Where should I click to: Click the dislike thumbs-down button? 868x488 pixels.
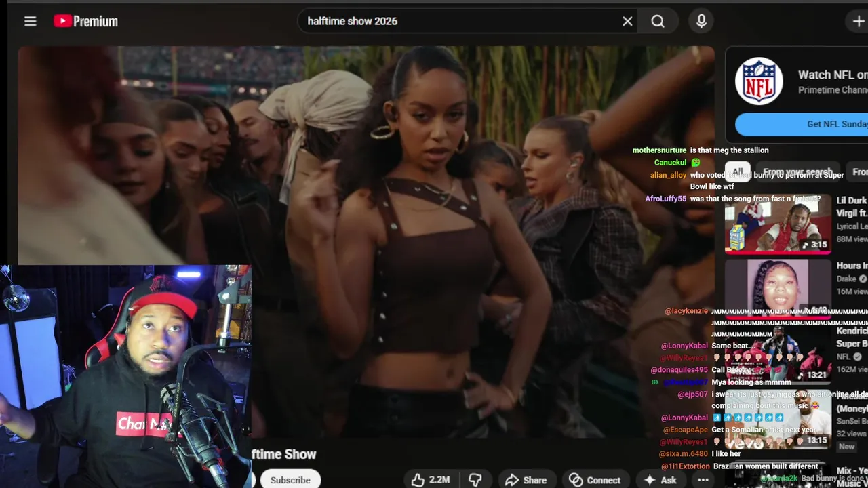(475, 480)
